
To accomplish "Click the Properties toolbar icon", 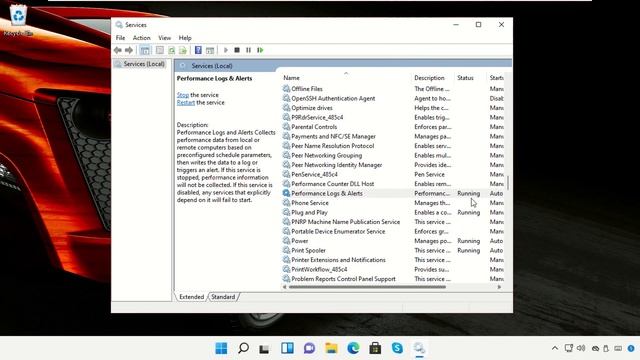I will (x=160, y=50).
